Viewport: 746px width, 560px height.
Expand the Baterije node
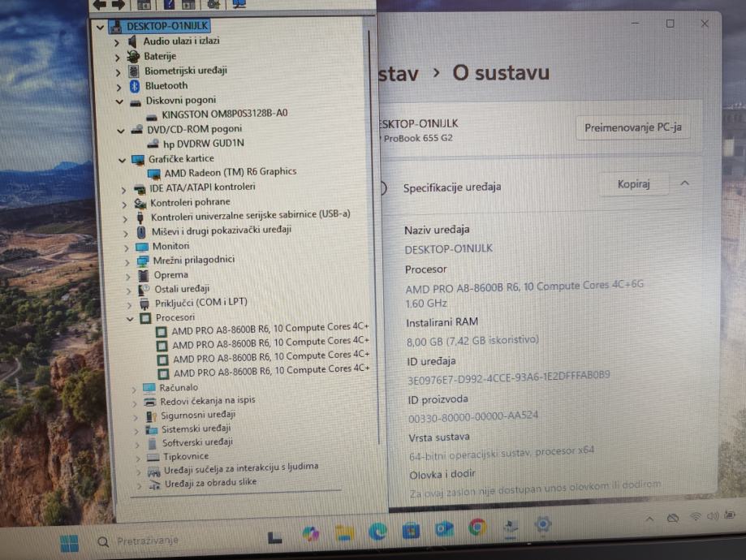[118, 58]
